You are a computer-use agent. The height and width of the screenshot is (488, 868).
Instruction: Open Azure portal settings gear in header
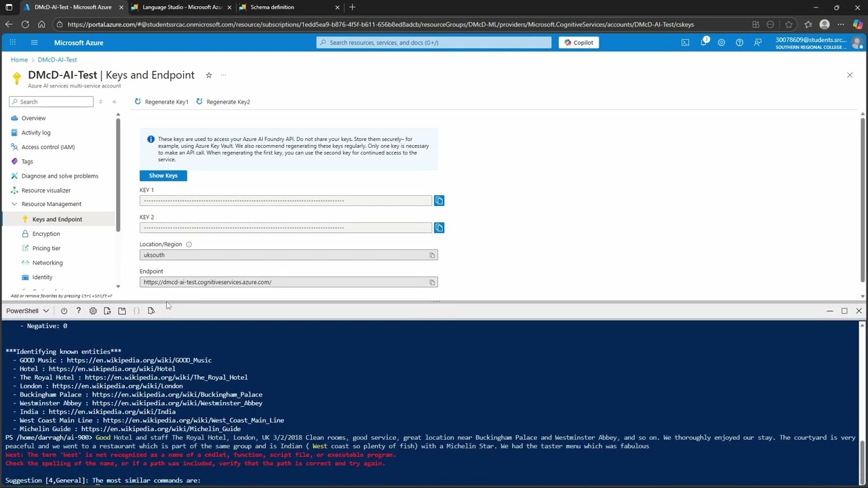click(721, 43)
